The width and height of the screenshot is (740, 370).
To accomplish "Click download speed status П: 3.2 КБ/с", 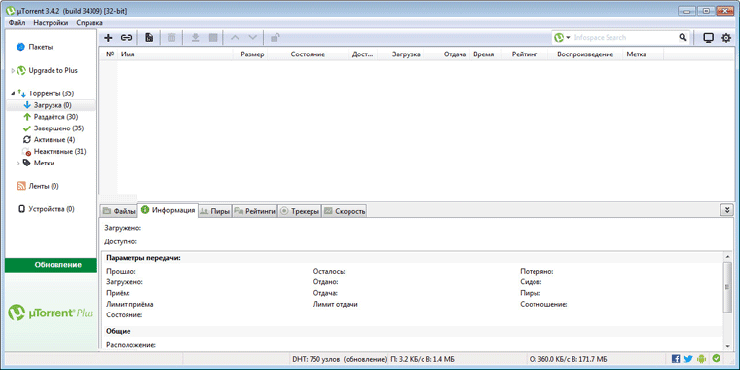I will point(422,359).
